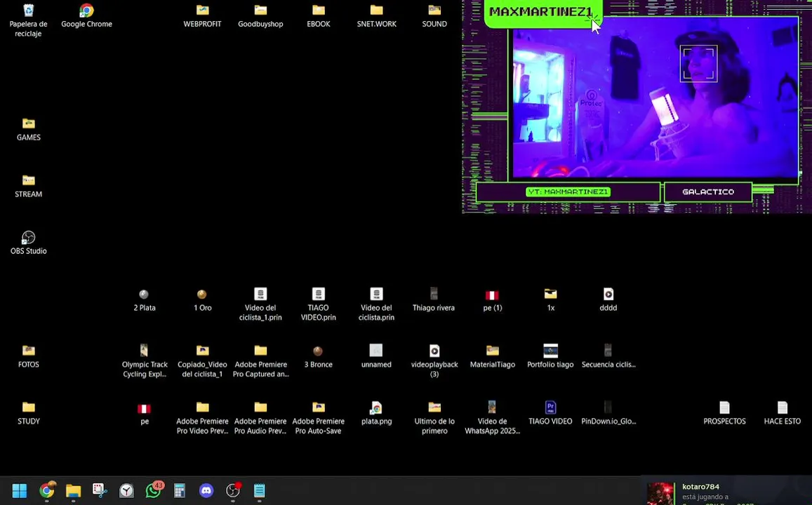Click the YT: MAXMARTINEZ1 overlay label
This screenshot has width=812, height=505.
click(568, 192)
